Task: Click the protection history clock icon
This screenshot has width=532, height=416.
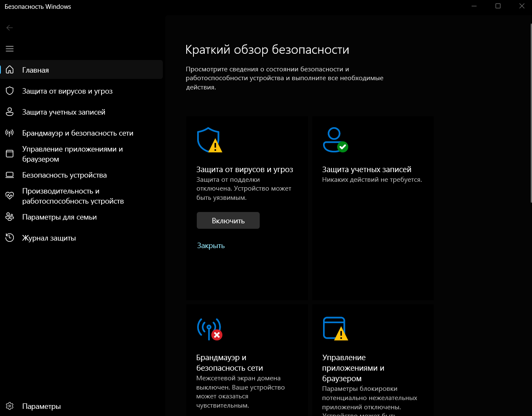Action: point(9,238)
